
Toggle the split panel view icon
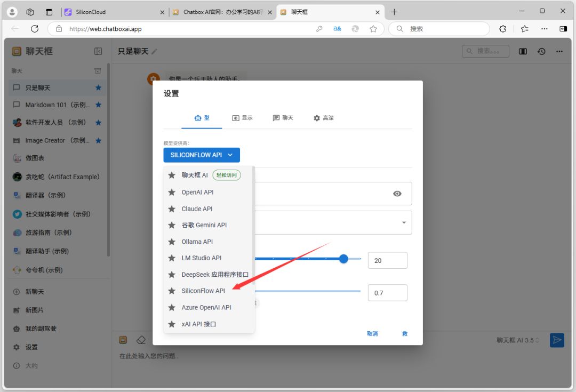[x=523, y=51]
